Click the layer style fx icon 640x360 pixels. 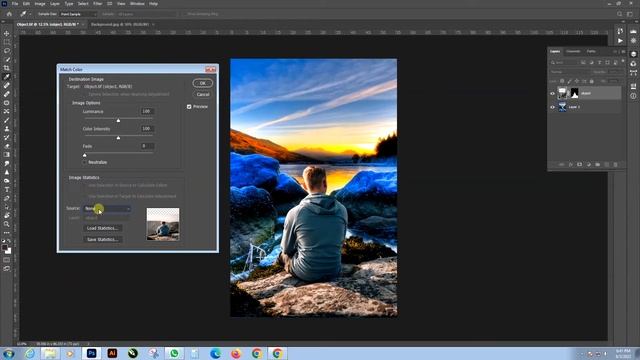570,164
